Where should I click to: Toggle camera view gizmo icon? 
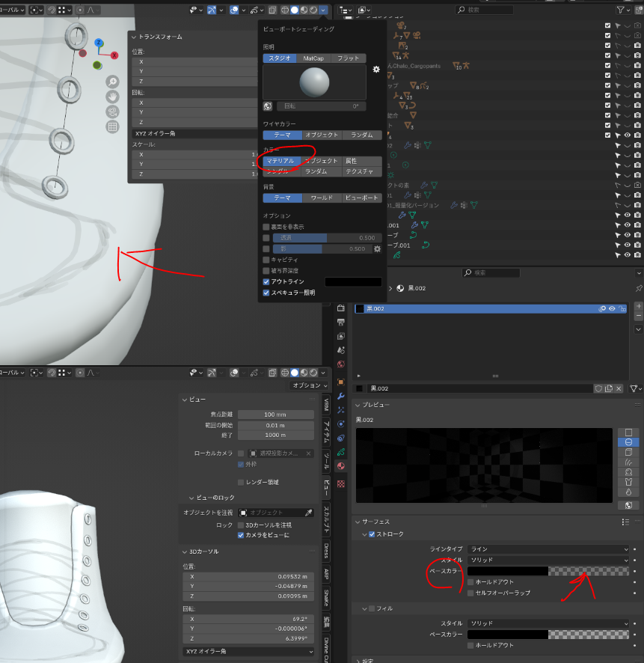pos(112,111)
